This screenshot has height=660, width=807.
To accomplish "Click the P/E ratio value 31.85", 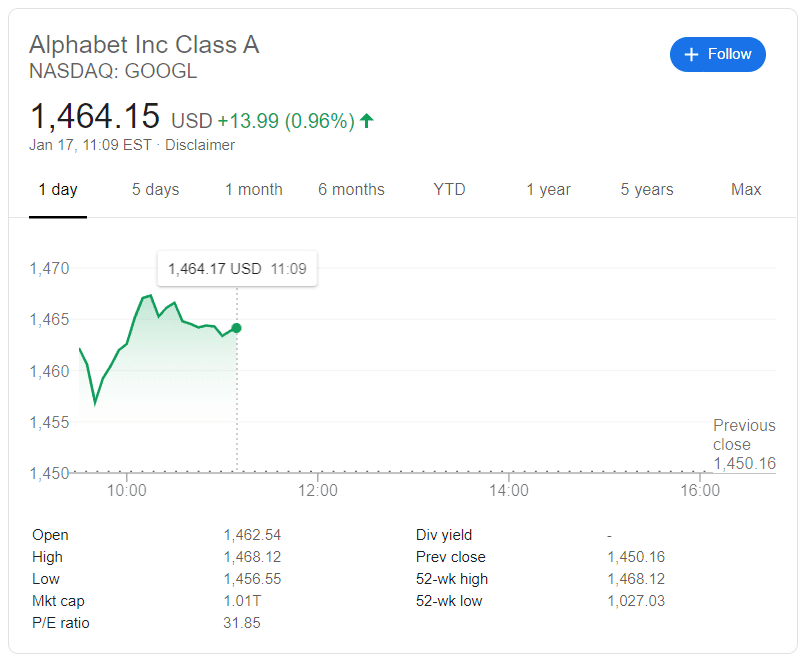I will coord(240,623).
